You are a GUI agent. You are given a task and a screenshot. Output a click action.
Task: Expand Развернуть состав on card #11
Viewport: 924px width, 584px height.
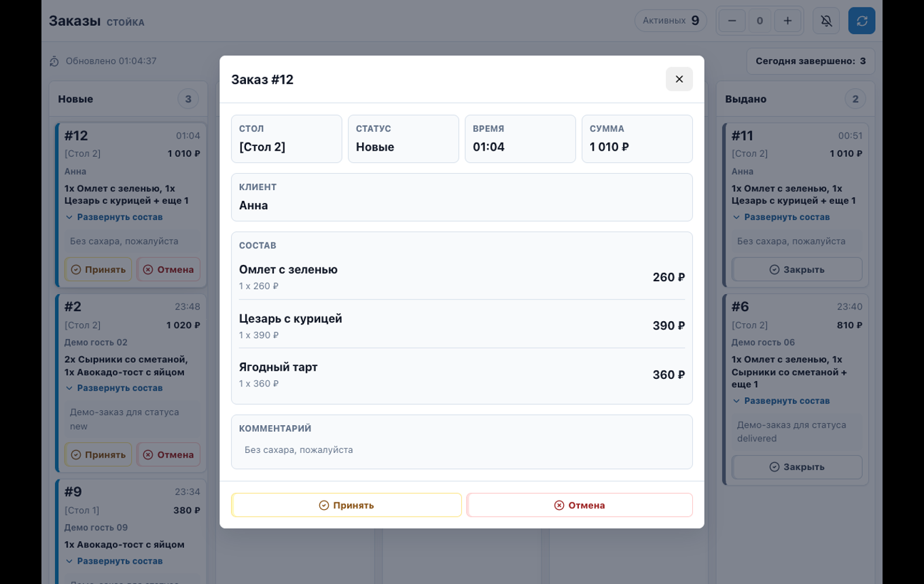coord(781,217)
